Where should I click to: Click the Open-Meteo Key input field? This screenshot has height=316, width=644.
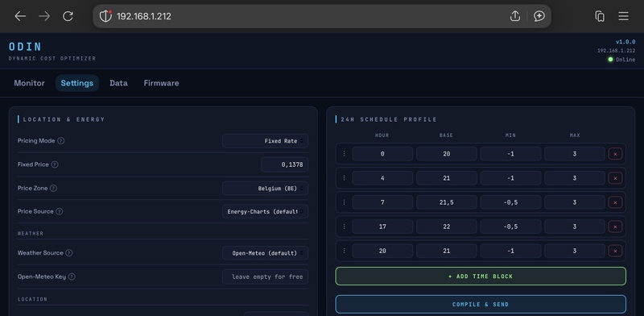266,277
